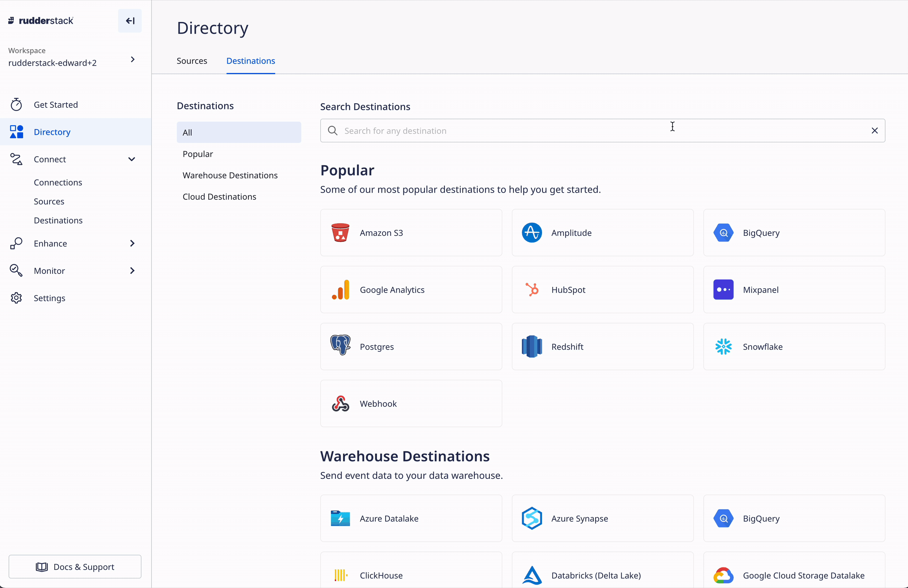Choose the Mixpanel destination icon
The height and width of the screenshot is (588, 908).
click(723, 290)
